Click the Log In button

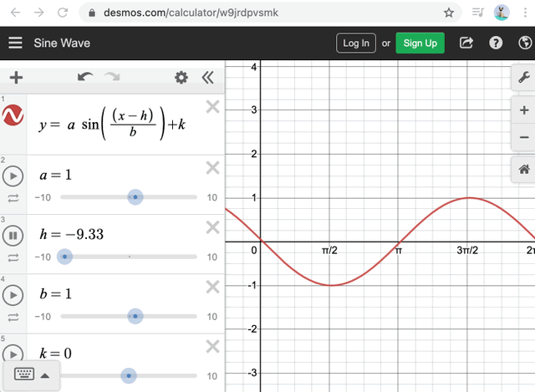click(x=356, y=43)
